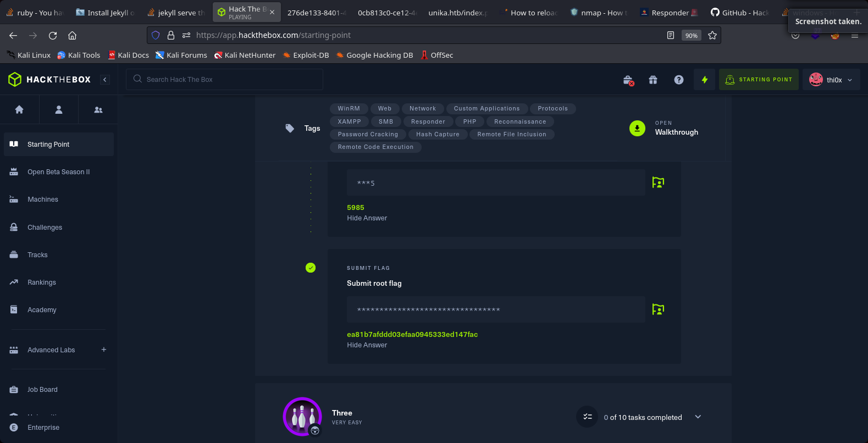Open the home icon in sidebar tabs
868x443 pixels.
pyautogui.click(x=19, y=109)
